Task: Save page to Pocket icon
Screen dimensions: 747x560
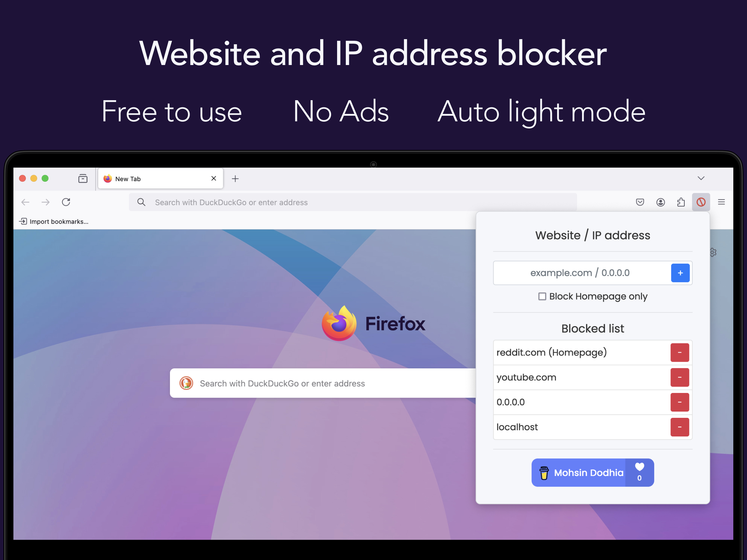Action: tap(640, 202)
